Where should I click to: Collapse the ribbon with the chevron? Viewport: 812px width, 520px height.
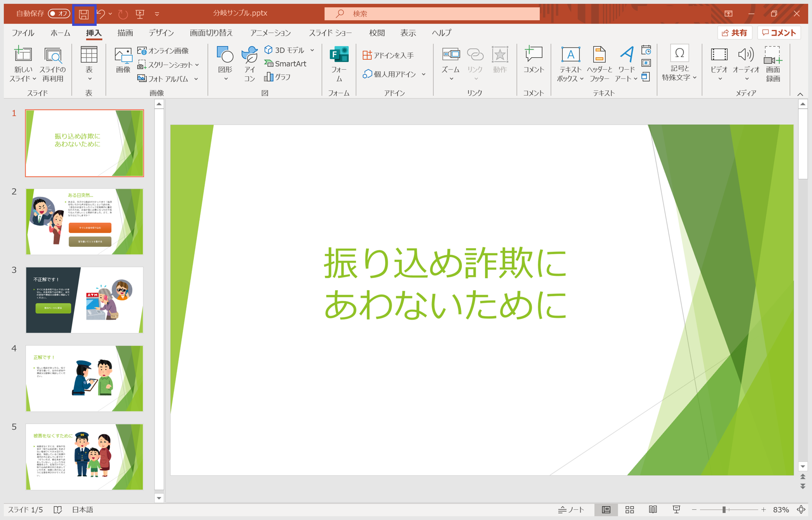click(800, 94)
